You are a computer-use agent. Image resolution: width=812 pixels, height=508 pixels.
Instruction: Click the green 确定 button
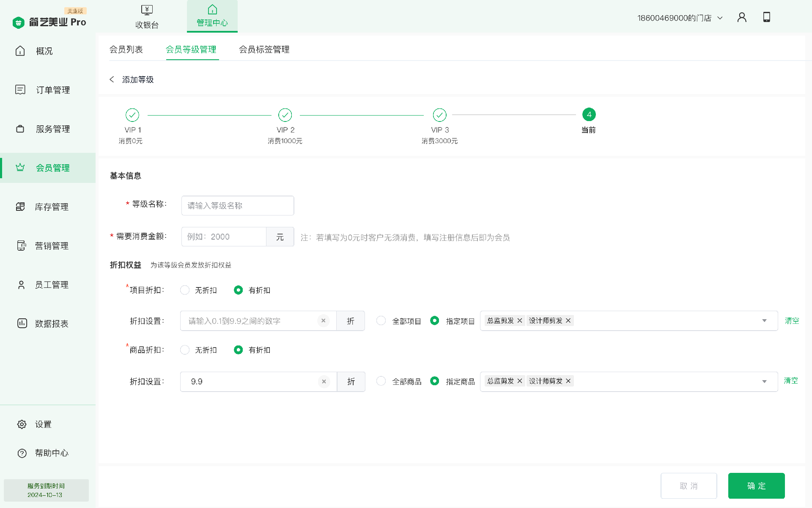tap(756, 486)
